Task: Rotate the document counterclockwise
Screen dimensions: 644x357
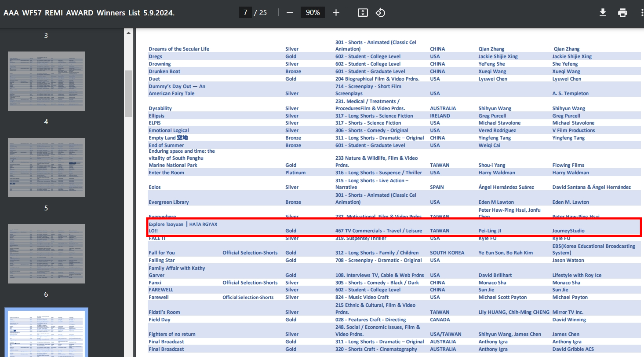Action: tap(380, 12)
